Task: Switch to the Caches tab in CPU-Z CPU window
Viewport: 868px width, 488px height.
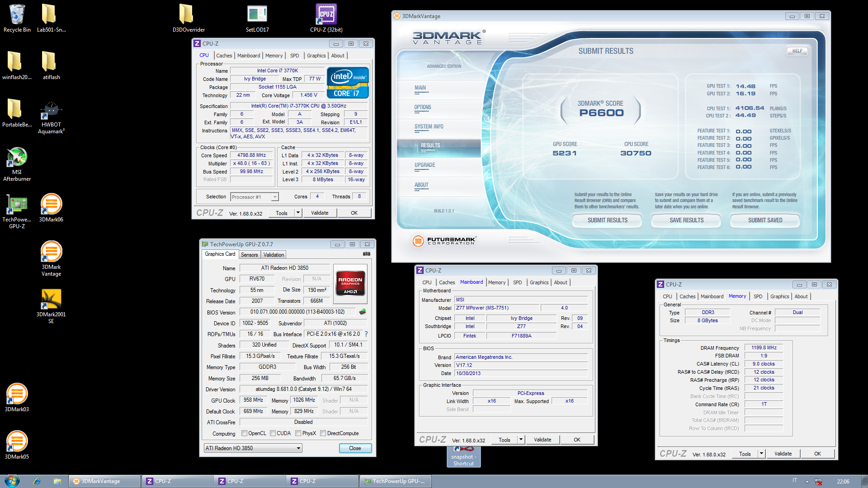Action: 224,56
